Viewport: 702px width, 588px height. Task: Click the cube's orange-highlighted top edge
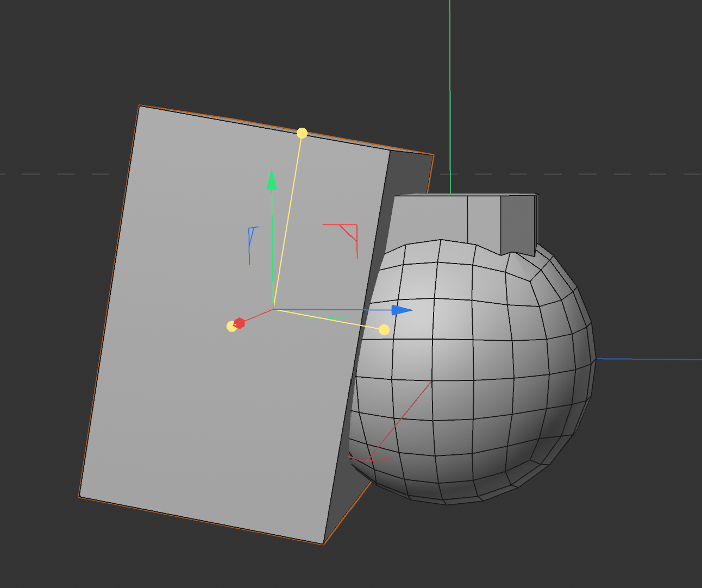point(286,130)
